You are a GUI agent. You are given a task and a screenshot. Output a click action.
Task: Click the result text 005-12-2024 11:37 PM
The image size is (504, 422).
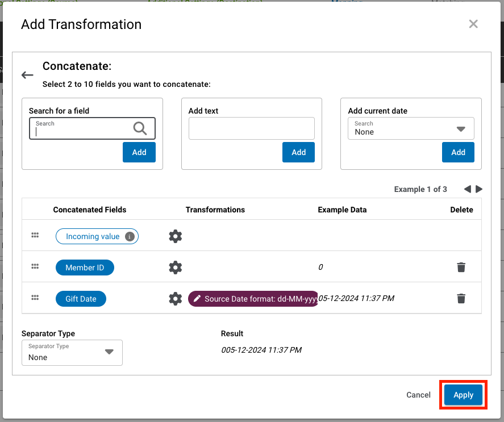(x=261, y=350)
